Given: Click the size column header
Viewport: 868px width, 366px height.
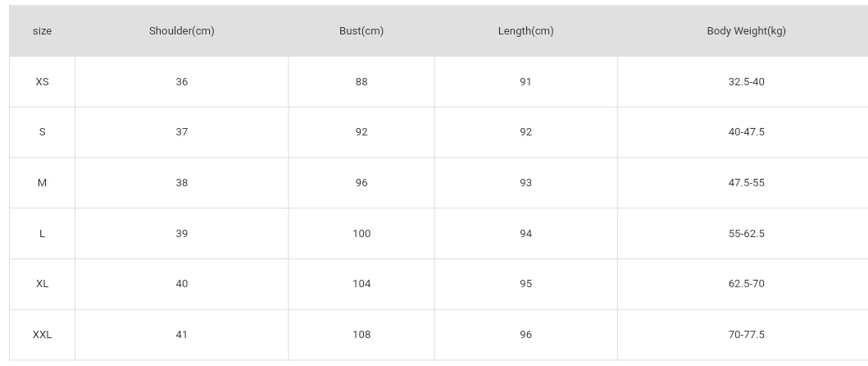Looking at the screenshot, I should [42, 31].
